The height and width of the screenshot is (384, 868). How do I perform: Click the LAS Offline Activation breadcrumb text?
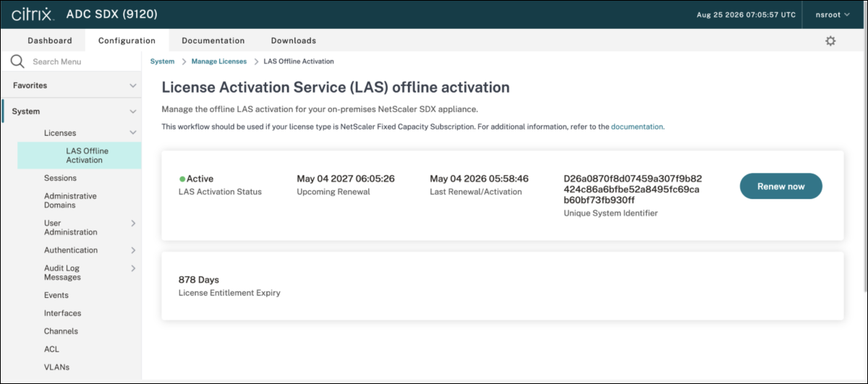coord(299,61)
